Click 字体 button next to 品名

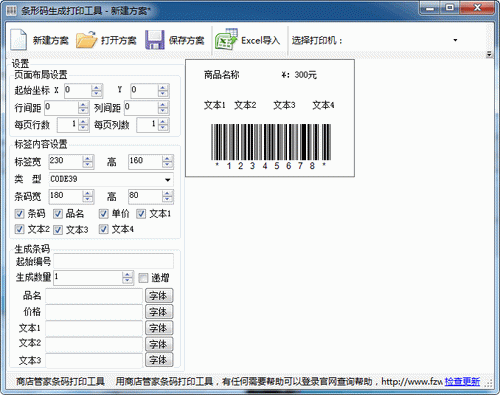(x=159, y=296)
